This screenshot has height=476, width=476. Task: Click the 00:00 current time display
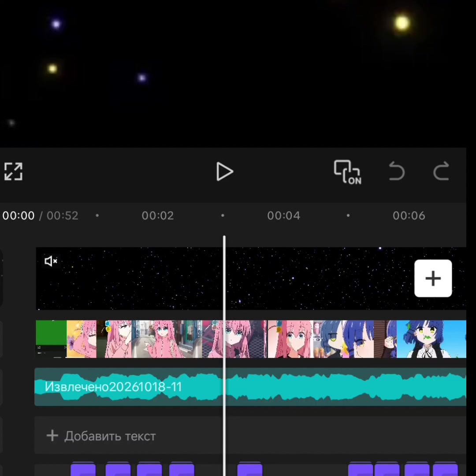click(19, 216)
